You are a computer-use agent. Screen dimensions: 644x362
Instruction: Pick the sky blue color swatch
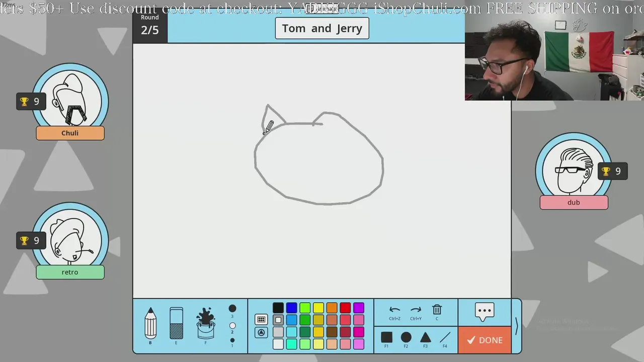coord(292,320)
